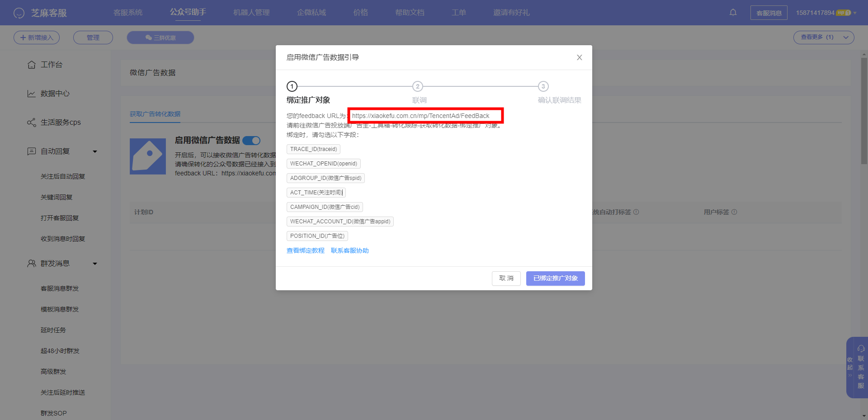Click the POSITION_ID(广告位) tag
This screenshot has width=868, height=420.
pyautogui.click(x=317, y=236)
